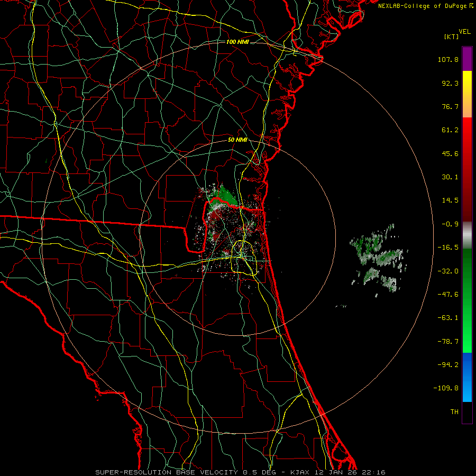Click the 14.5 legend value
This screenshot has width=476, height=476.
click(x=450, y=200)
